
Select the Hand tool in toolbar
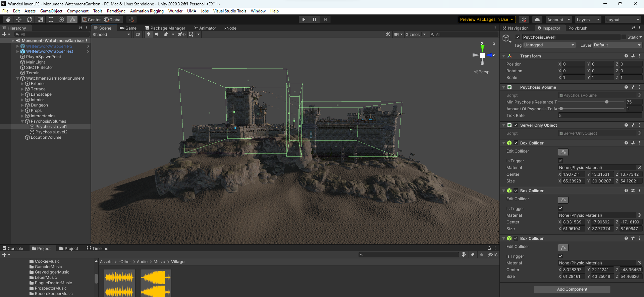8,19
